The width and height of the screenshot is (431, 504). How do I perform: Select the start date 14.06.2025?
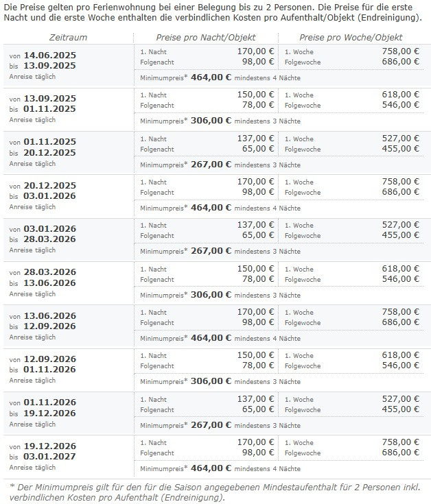(50, 55)
